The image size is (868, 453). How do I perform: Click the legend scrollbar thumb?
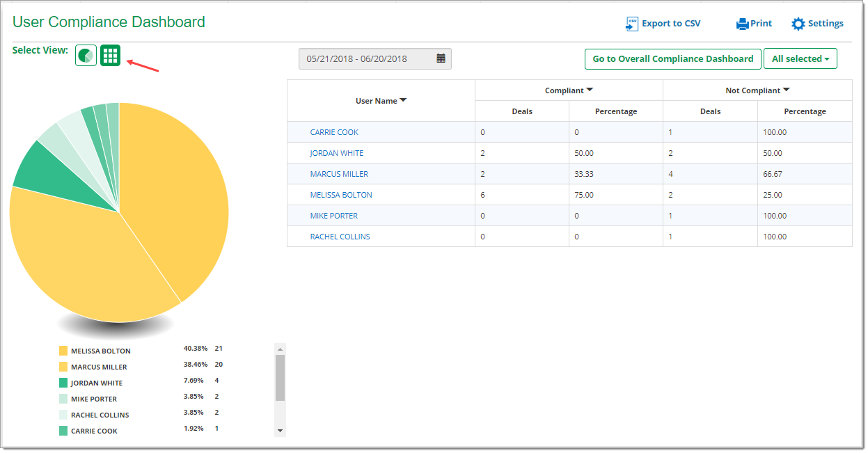pyautogui.click(x=281, y=378)
